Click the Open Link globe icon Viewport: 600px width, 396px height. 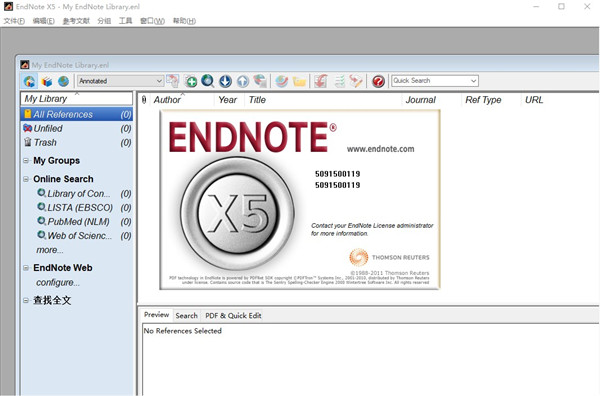point(282,81)
